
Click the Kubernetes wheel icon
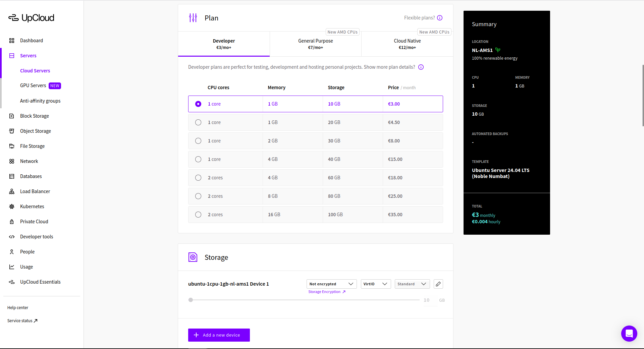pyautogui.click(x=12, y=207)
